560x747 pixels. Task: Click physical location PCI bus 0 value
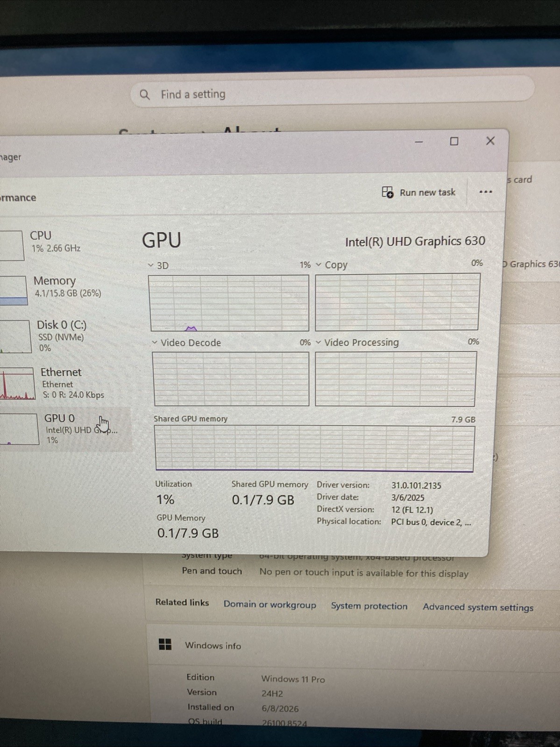click(431, 522)
